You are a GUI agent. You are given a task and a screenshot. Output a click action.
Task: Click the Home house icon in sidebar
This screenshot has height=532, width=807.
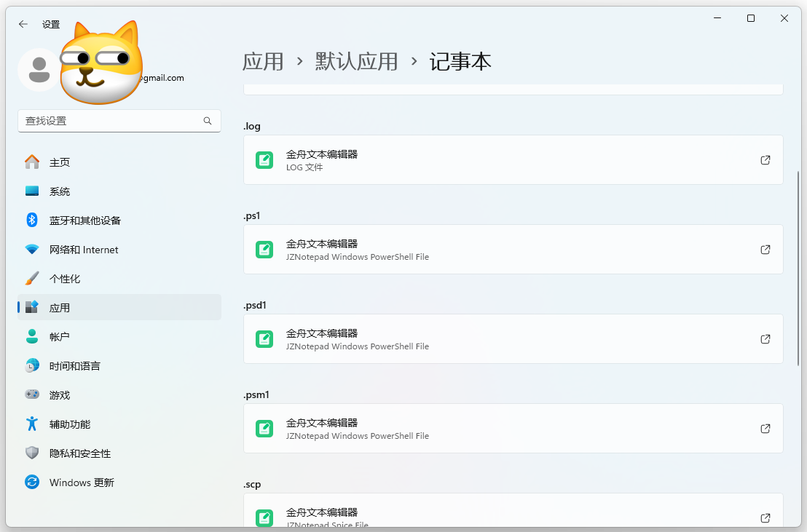[32, 162]
